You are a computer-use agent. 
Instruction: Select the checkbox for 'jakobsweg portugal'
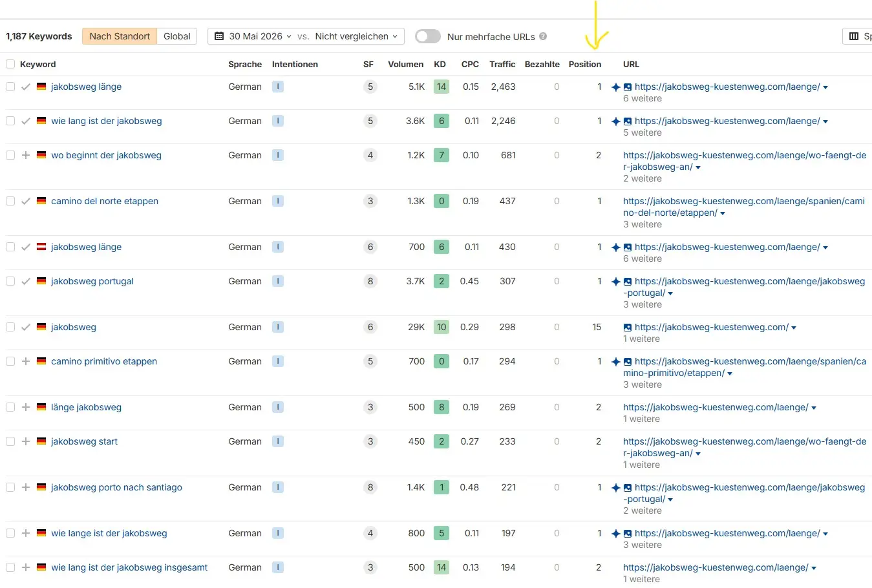(10, 281)
